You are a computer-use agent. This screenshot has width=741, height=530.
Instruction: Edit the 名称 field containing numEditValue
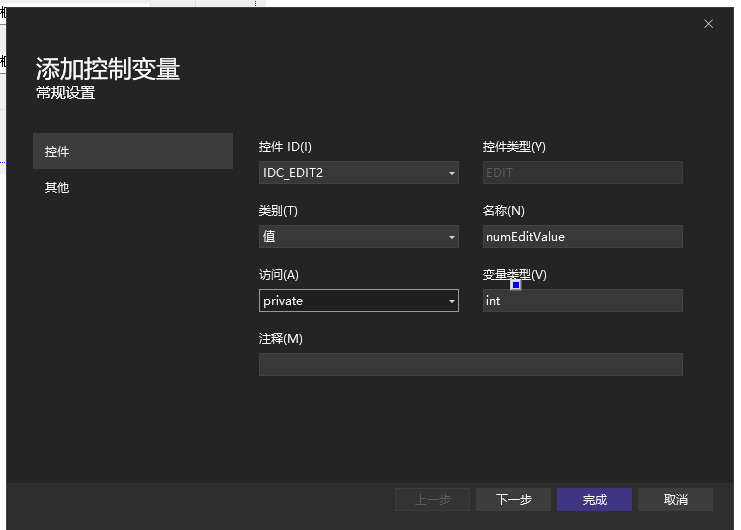pyautogui.click(x=583, y=237)
